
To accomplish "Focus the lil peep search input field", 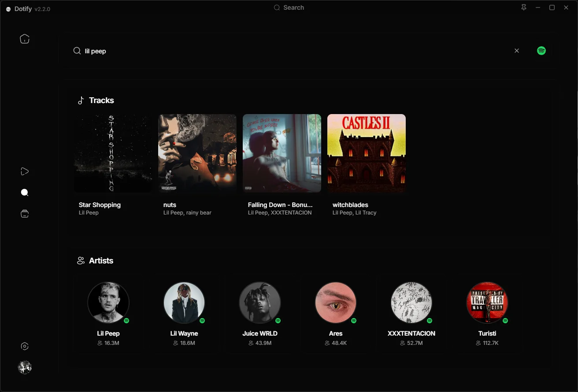I will click(295, 51).
